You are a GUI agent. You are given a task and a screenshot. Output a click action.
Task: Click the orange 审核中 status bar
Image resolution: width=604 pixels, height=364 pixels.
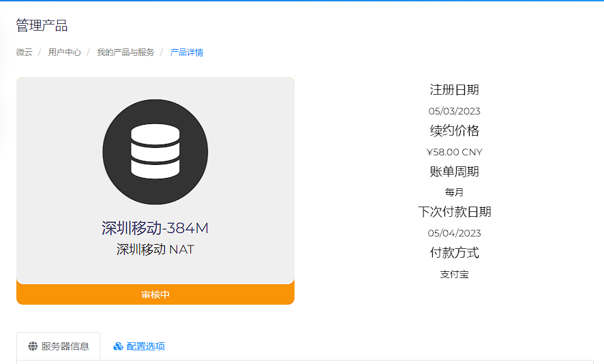click(x=155, y=294)
